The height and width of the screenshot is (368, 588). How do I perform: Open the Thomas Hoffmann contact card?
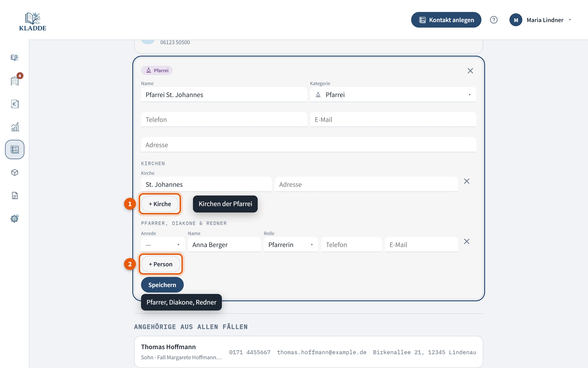pos(308,352)
